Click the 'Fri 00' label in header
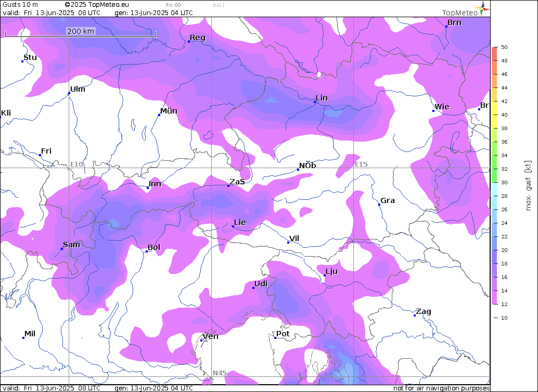This screenshot has width=538, height=392. coord(173,5)
